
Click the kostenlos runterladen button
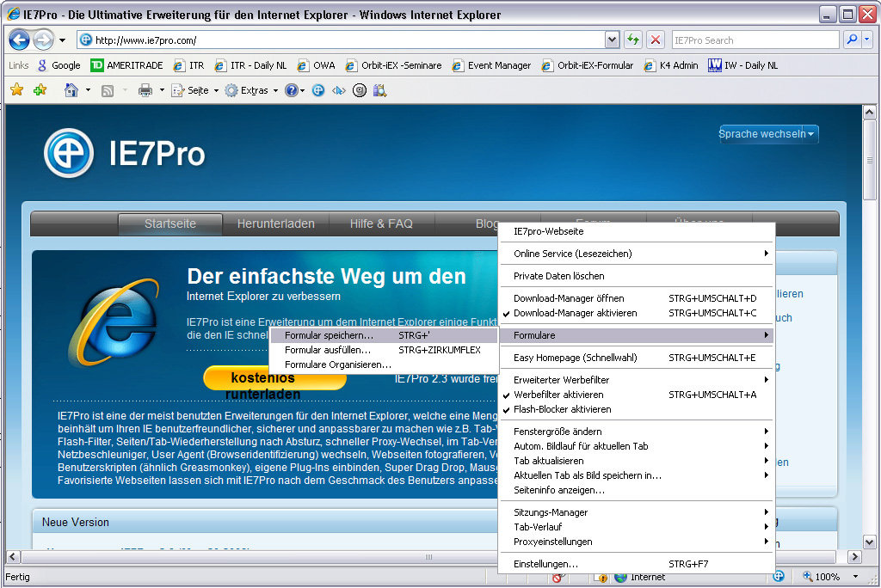[x=274, y=378]
